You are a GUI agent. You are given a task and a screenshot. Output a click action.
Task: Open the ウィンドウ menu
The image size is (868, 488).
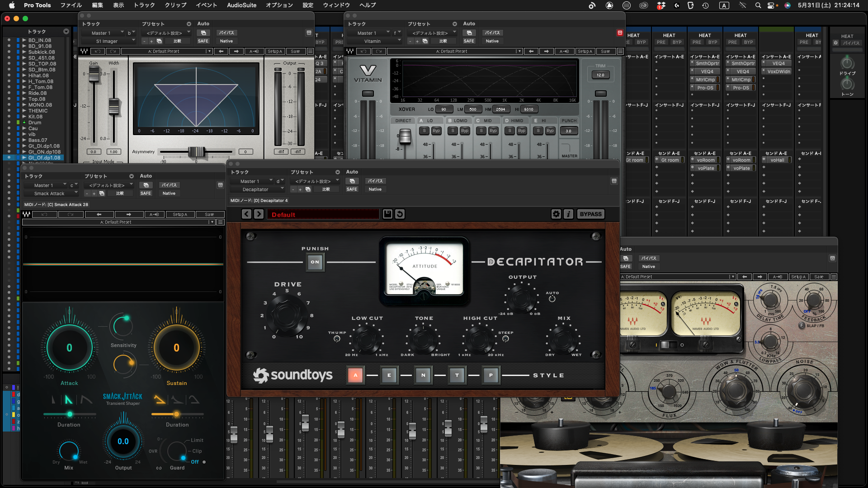point(336,5)
